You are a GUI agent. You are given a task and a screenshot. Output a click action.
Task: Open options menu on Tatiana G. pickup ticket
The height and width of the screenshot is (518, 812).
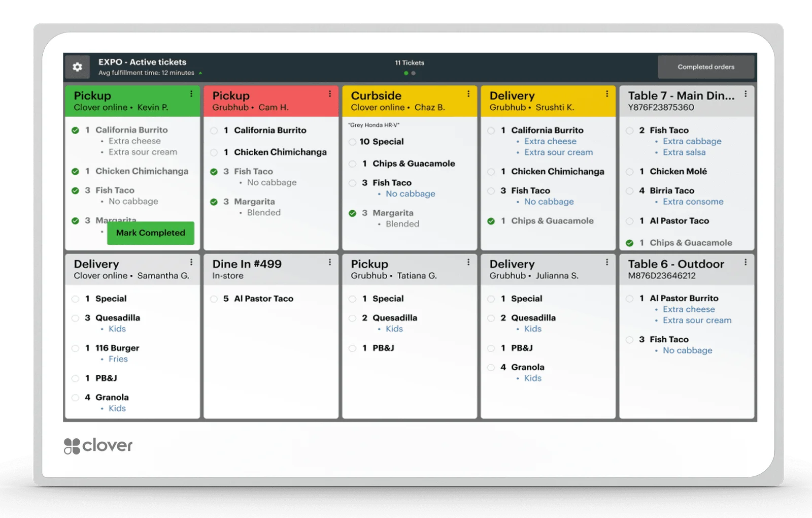(468, 263)
